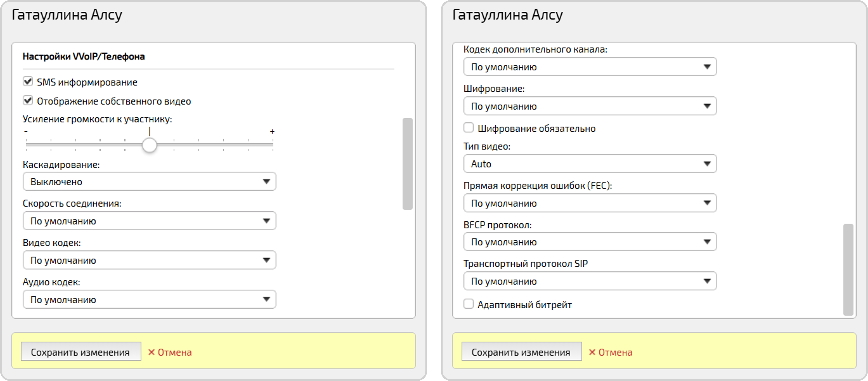Open the Скорость соединения dropdown

click(x=149, y=221)
